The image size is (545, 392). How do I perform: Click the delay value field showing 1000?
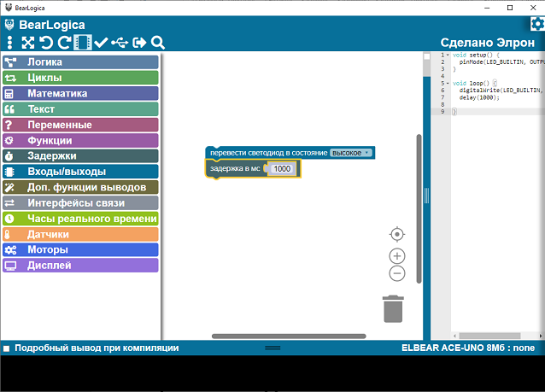click(282, 169)
